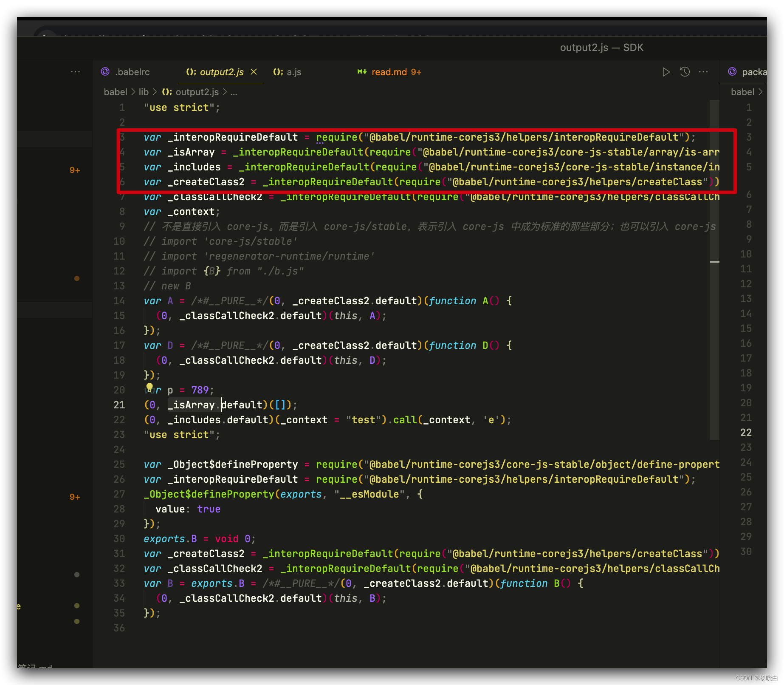784x685 pixels.
Task: Close the output2.js tab
Action: [x=254, y=72]
